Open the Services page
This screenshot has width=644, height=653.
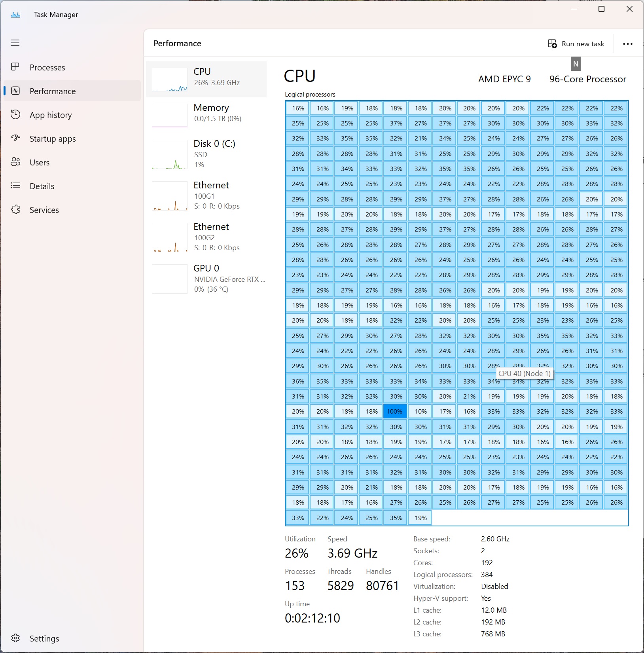point(72,210)
